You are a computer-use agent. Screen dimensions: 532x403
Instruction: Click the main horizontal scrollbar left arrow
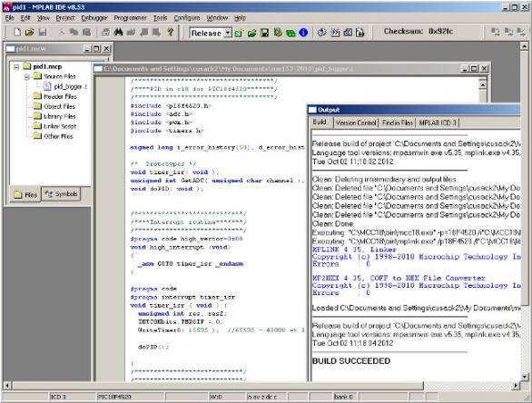pos(6,386)
